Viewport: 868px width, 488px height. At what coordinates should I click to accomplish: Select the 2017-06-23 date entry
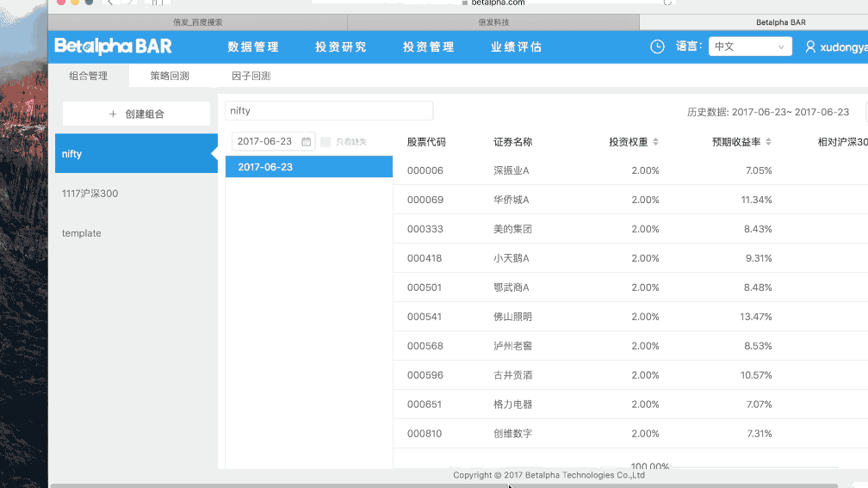[x=309, y=167]
